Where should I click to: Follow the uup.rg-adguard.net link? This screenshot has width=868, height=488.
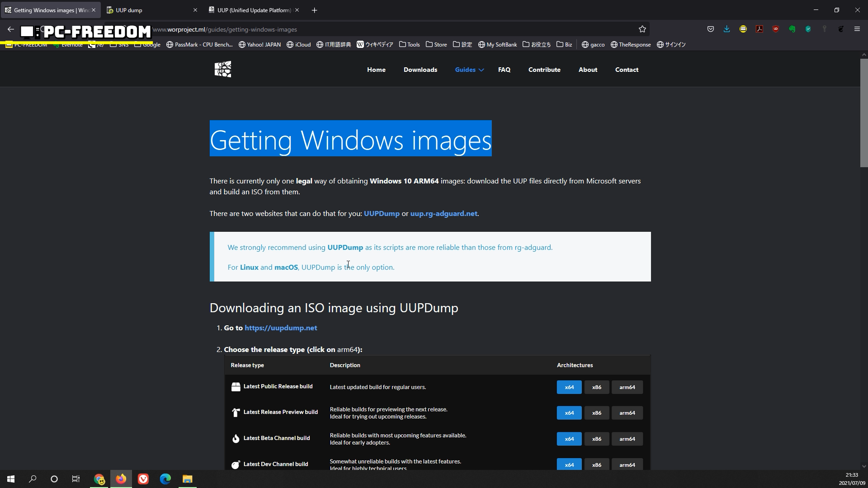tap(443, 214)
